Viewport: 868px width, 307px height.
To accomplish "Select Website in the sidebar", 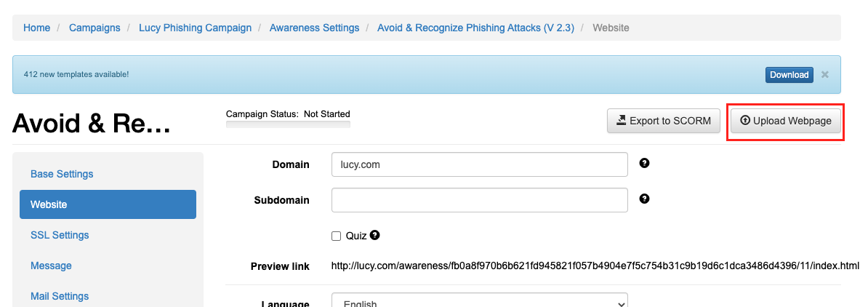I will [108, 204].
